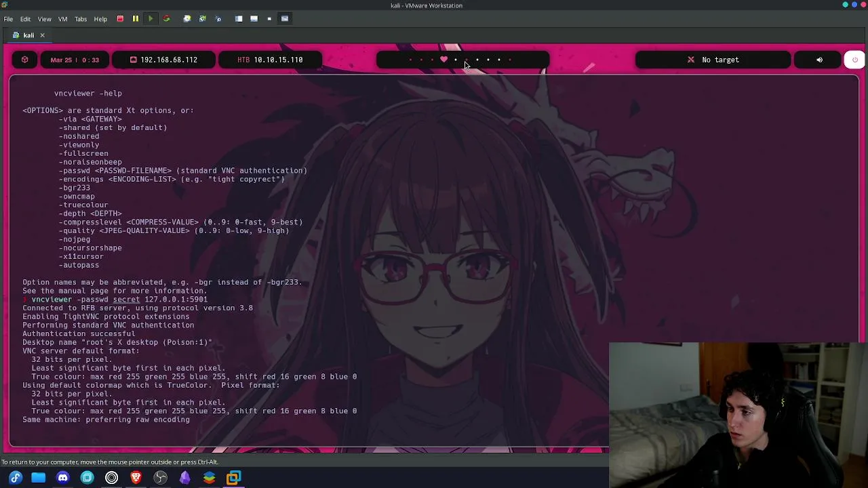Select the heart-marked active workspace indicator

(444, 60)
